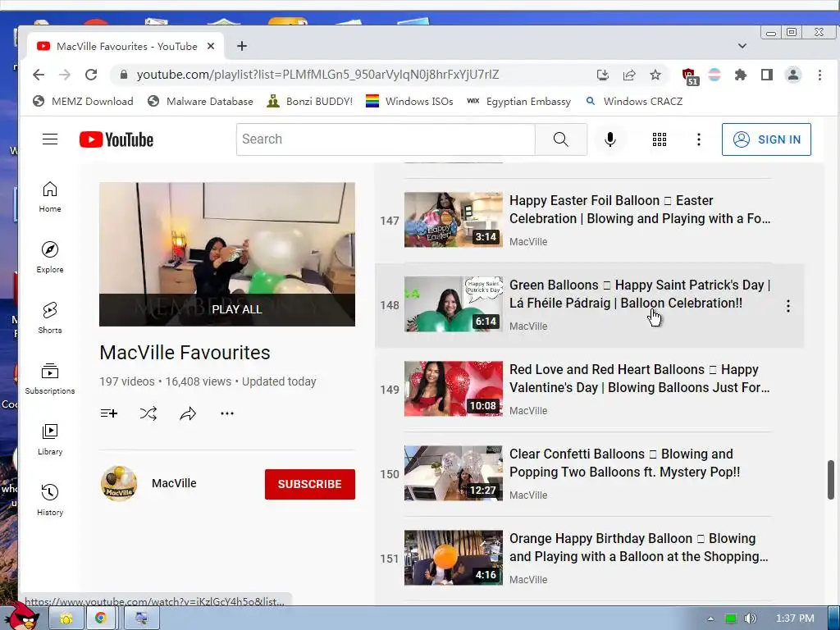The image size is (840, 630).
Task: Open Subscriptions in the sidebar
Action: click(50, 379)
